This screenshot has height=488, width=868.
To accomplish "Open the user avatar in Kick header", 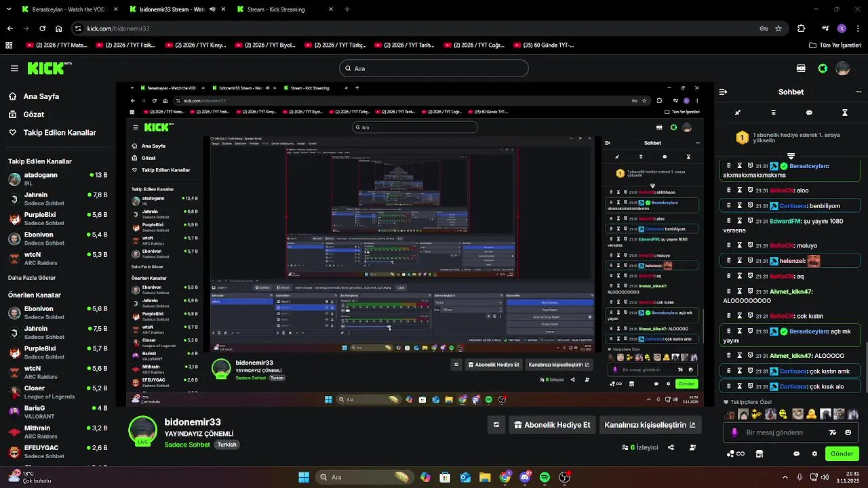I will tap(843, 68).
